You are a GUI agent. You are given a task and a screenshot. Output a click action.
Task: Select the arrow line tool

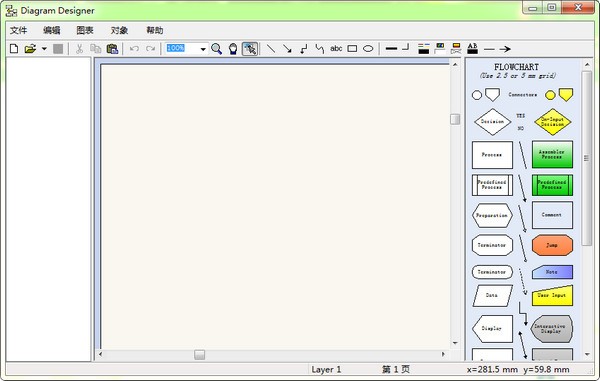coord(287,49)
